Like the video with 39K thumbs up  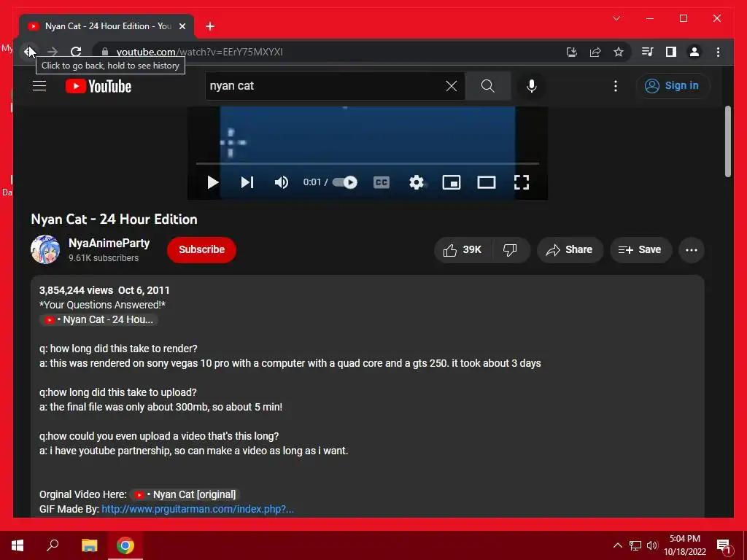click(x=462, y=250)
